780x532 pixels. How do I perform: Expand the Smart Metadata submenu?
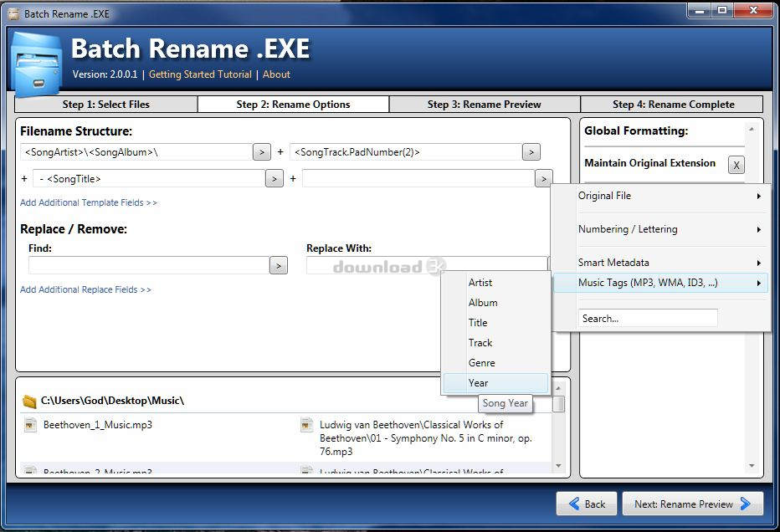click(661, 263)
